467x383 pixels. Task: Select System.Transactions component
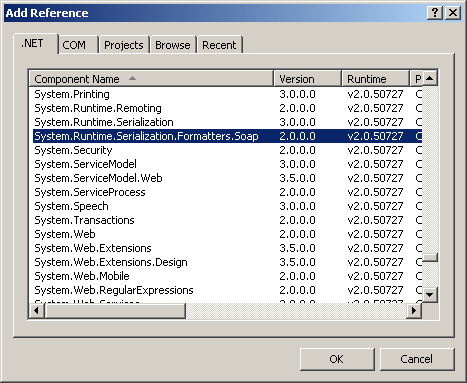click(x=227, y=220)
